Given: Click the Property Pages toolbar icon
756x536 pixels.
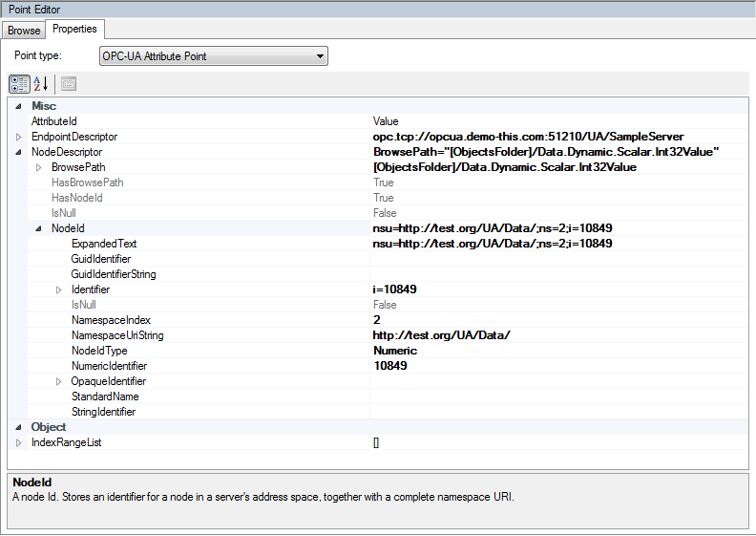Looking at the screenshot, I should coord(69,83).
